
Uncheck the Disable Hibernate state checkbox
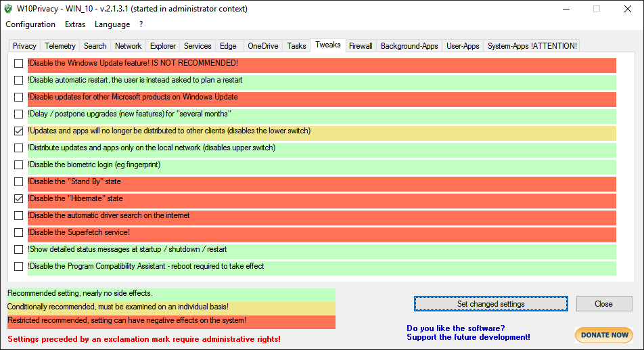[18, 199]
